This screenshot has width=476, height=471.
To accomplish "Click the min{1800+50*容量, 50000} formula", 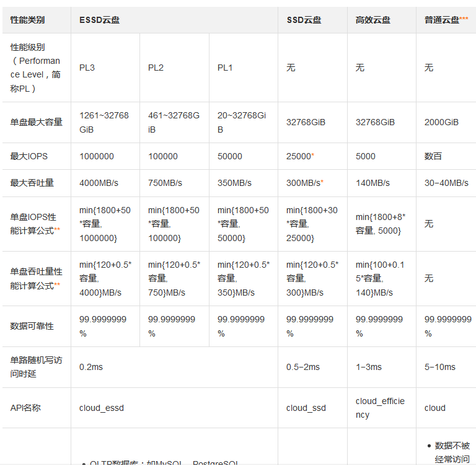I will tap(243, 224).
